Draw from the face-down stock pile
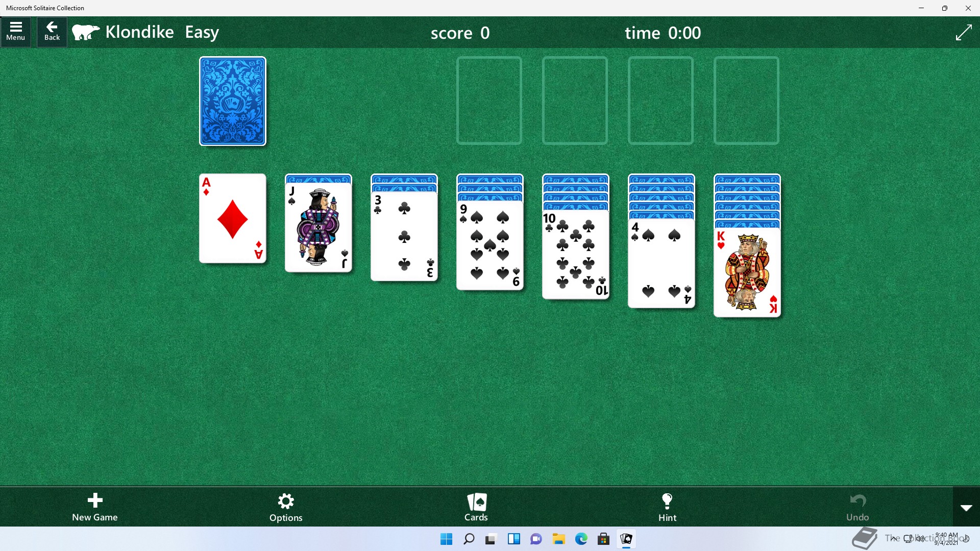The width and height of the screenshot is (980, 551). 233,101
